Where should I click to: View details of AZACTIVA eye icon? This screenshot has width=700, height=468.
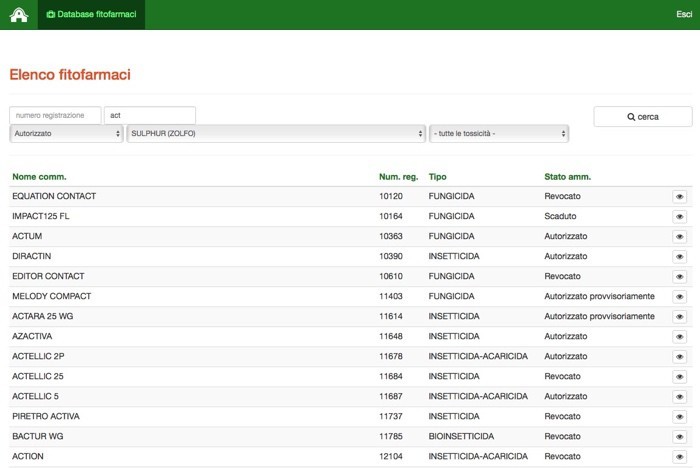679,337
